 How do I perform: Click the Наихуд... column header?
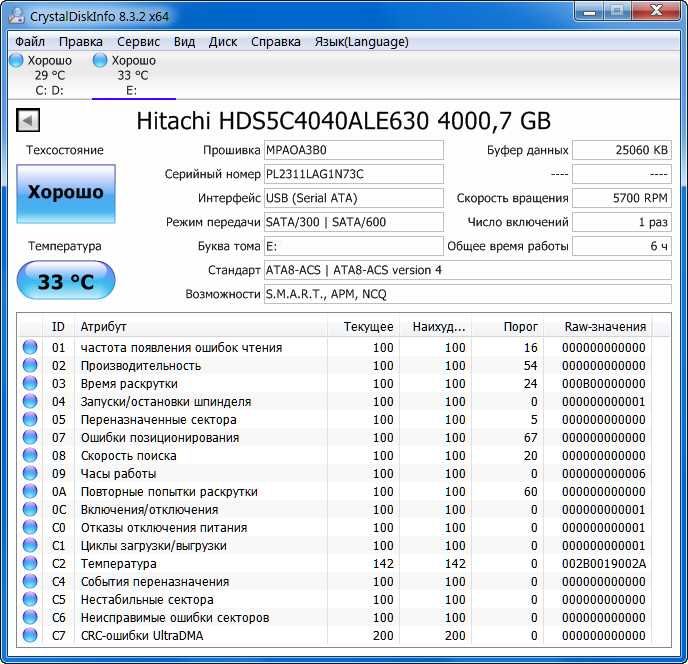(436, 327)
